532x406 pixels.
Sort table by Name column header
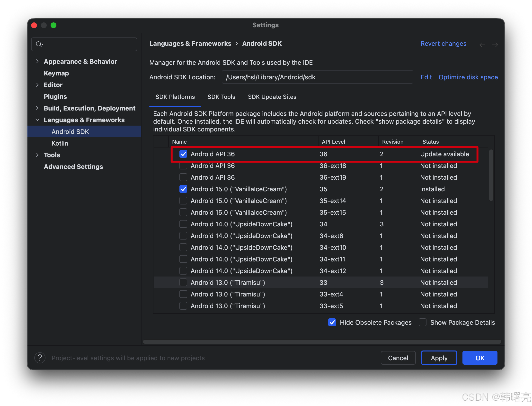243,142
